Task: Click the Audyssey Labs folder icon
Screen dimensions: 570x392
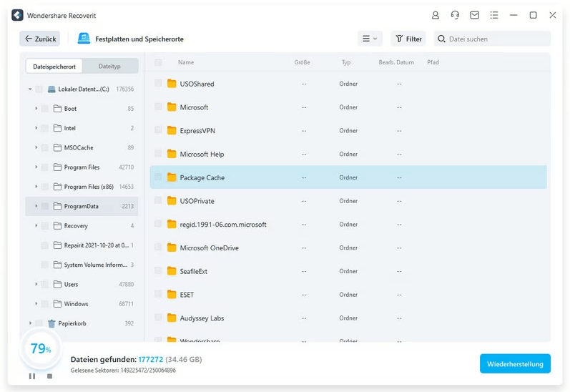Action: [172, 318]
